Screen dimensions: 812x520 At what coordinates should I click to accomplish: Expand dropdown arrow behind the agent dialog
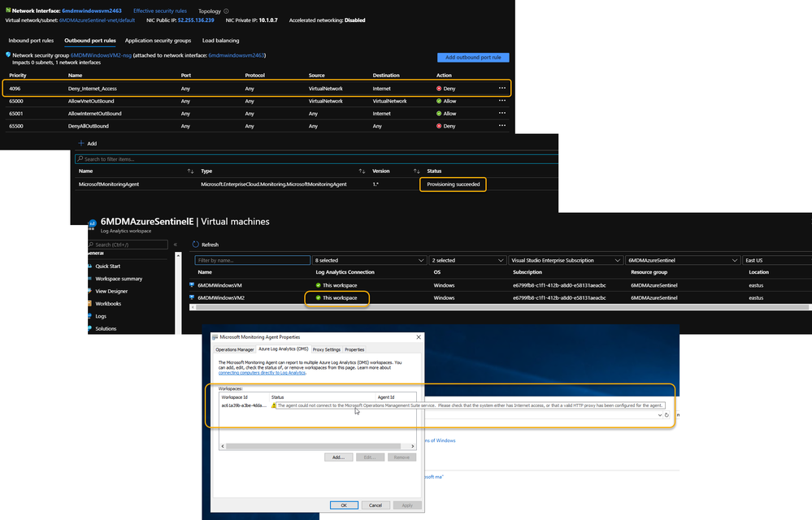(x=659, y=415)
